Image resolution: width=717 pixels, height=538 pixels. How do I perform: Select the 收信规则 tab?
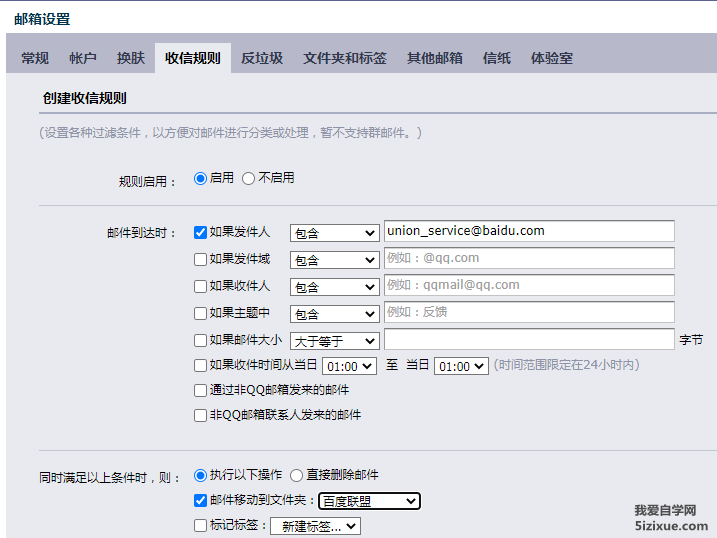[x=193, y=58]
